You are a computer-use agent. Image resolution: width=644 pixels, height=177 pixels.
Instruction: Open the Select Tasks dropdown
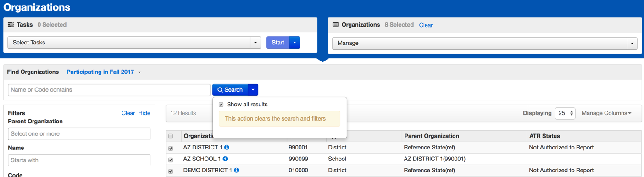click(x=134, y=43)
